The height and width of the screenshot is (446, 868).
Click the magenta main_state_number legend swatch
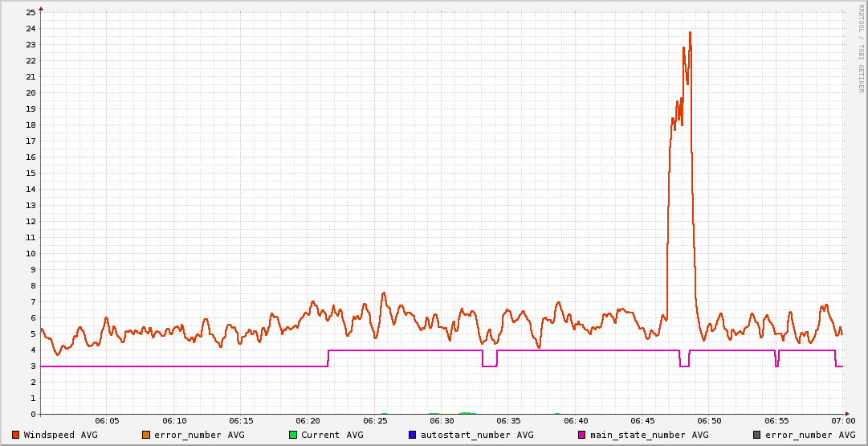click(x=582, y=435)
